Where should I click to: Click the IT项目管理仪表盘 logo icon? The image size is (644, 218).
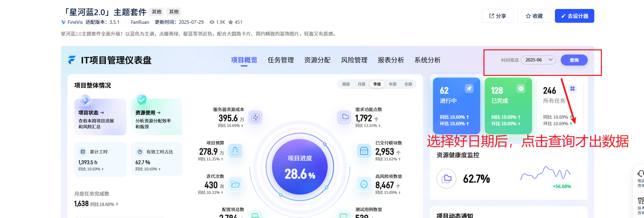click(72, 60)
